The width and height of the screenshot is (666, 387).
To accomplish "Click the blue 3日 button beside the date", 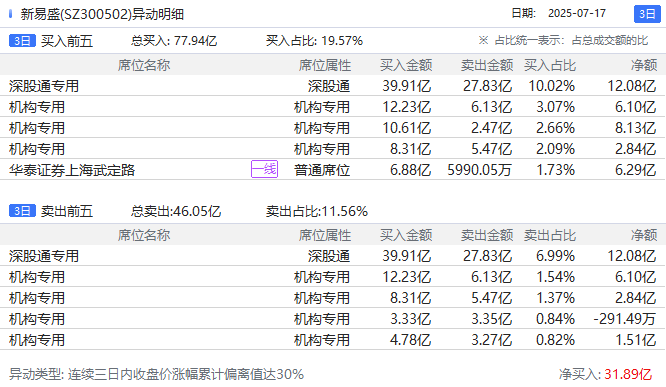I will [647, 14].
